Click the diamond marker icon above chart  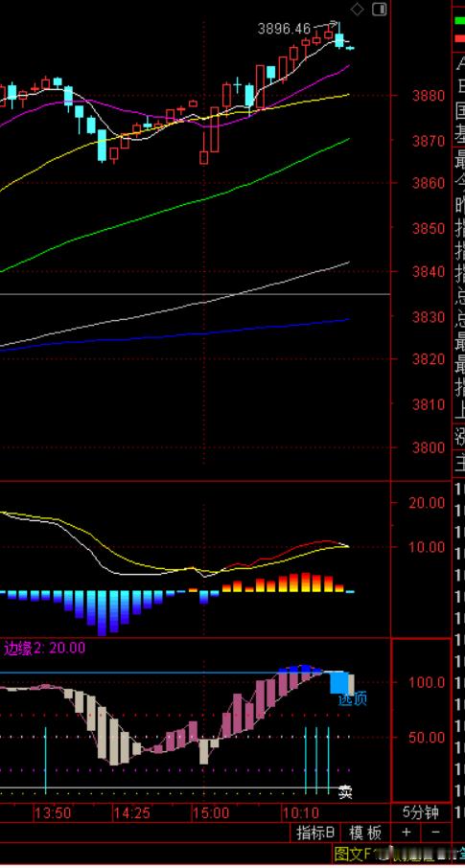[x=358, y=10]
